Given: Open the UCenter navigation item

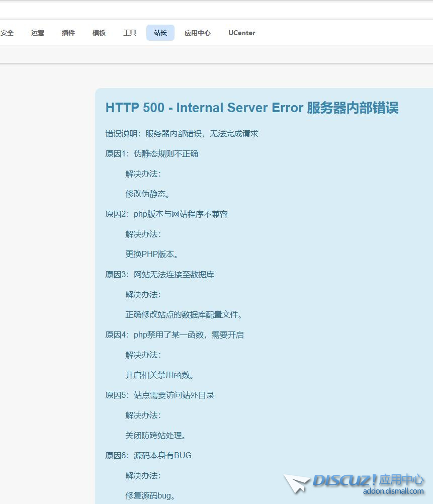Looking at the screenshot, I should (241, 33).
